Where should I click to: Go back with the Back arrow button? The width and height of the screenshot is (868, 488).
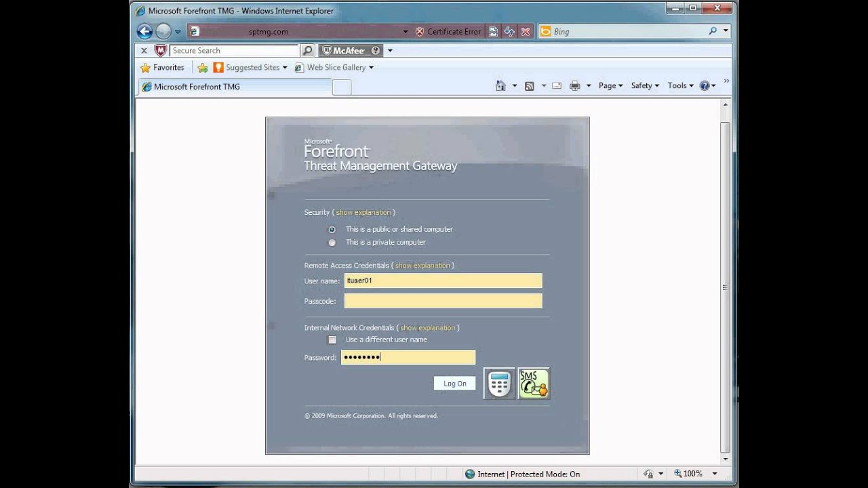144,31
